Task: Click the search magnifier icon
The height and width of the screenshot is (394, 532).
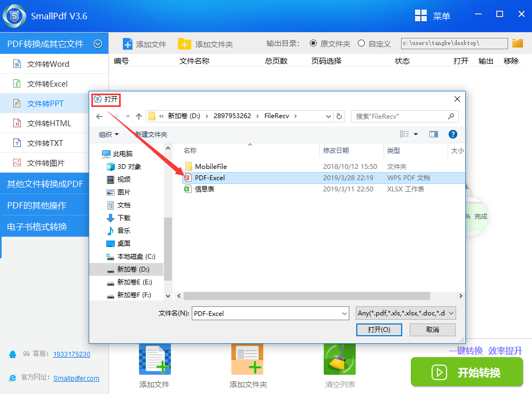Action: tap(451, 116)
